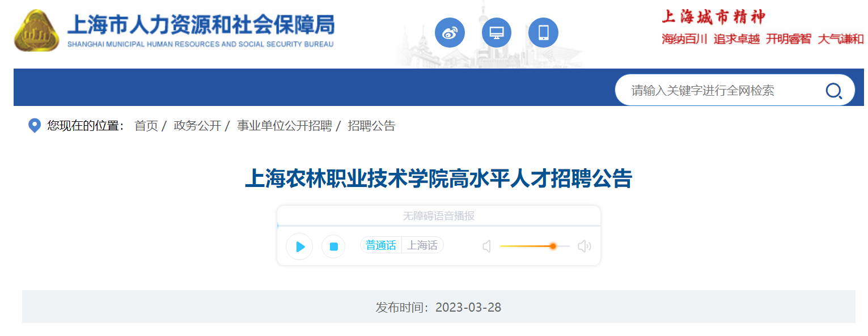Click the search magnifier icon
Viewport: 868px width, 336px height.
click(833, 91)
